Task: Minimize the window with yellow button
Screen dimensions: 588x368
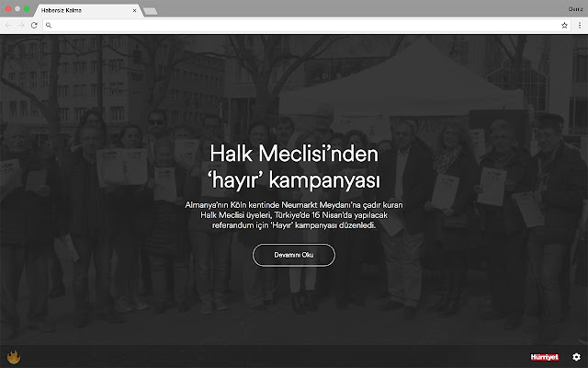Action: coord(17,8)
